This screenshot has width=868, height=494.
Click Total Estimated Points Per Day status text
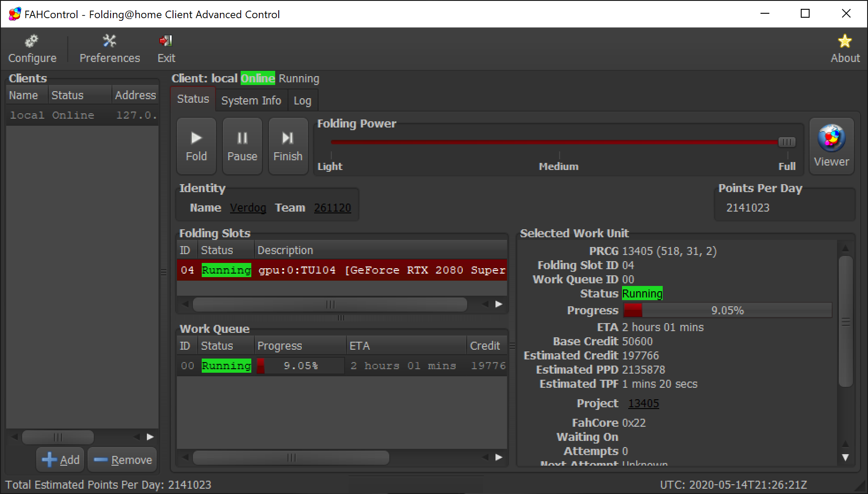tap(108, 485)
